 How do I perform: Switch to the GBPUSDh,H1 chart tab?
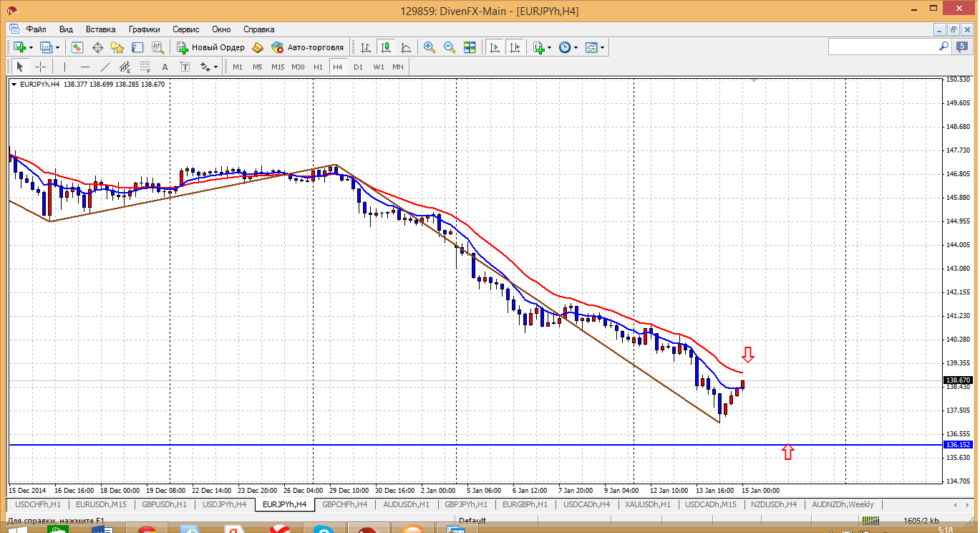pos(164,504)
